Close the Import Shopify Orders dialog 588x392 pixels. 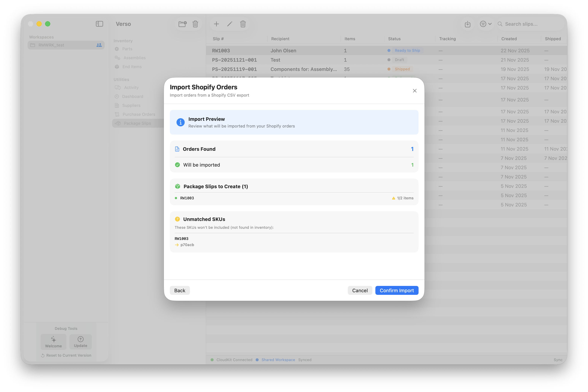click(x=414, y=91)
